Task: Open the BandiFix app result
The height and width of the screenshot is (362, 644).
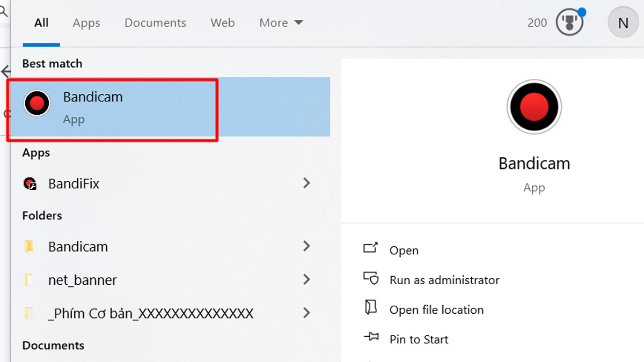Action: pyautogui.click(x=170, y=183)
